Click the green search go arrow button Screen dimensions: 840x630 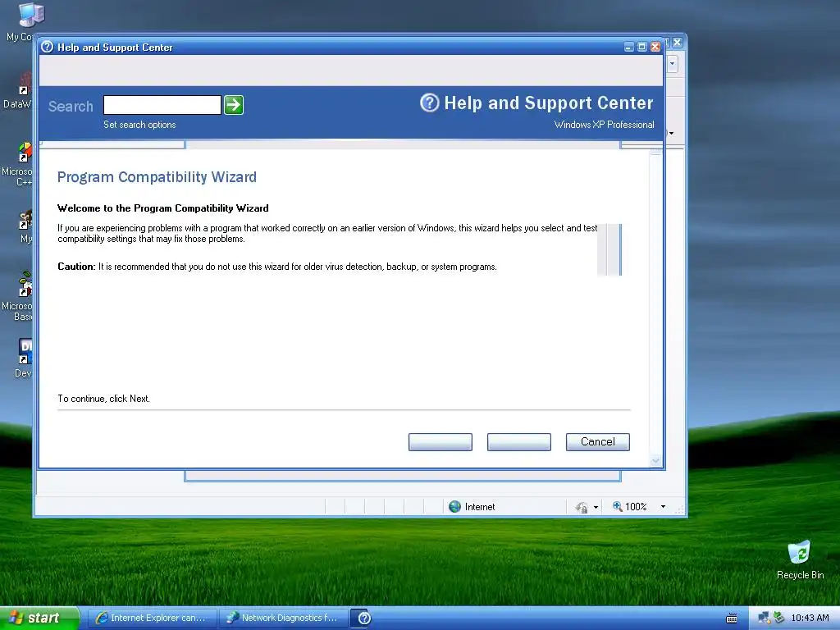[234, 105]
